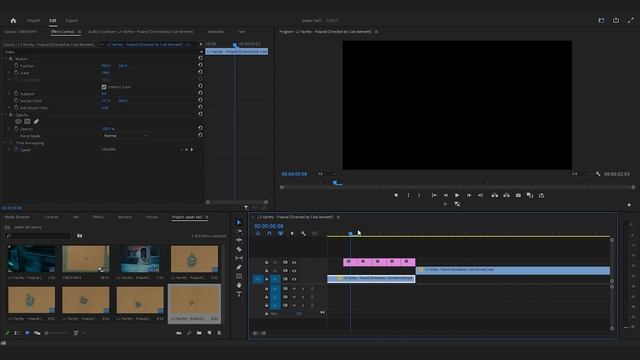The width and height of the screenshot is (640, 360).
Task: Open Find in the Project panel footer
Action: (189, 333)
